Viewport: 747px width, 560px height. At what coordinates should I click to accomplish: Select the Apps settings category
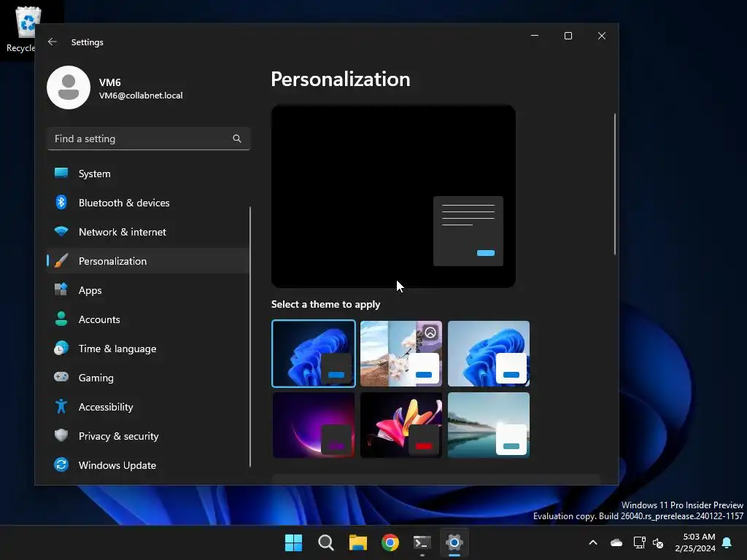[149, 289]
